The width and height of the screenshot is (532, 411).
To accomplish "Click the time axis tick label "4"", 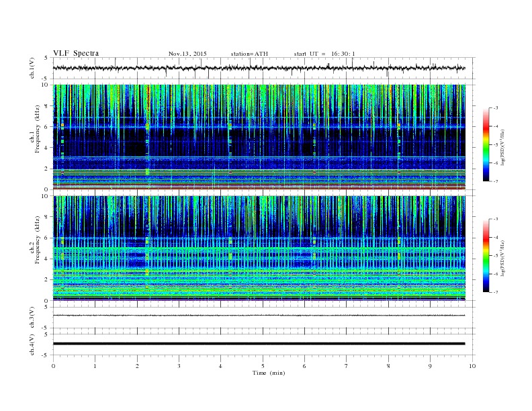I will [220, 366].
